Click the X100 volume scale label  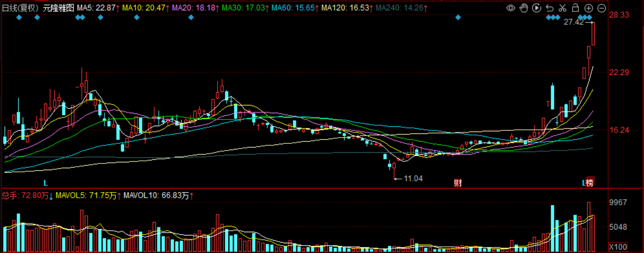[x=618, y=246]
